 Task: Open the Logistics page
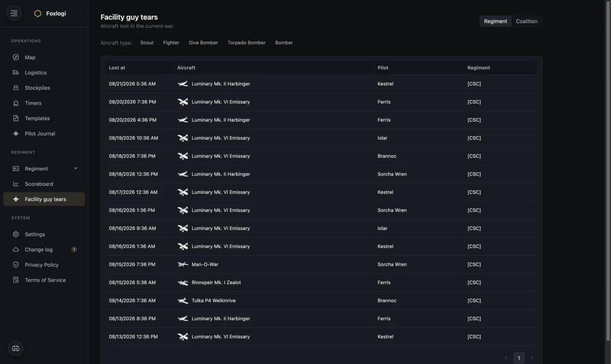[44, 73]
